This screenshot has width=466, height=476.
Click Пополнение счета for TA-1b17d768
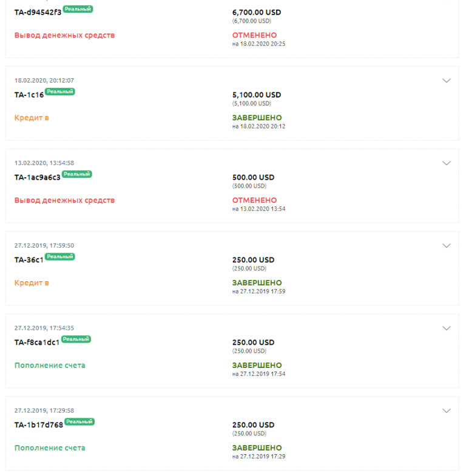pos(50,448)
